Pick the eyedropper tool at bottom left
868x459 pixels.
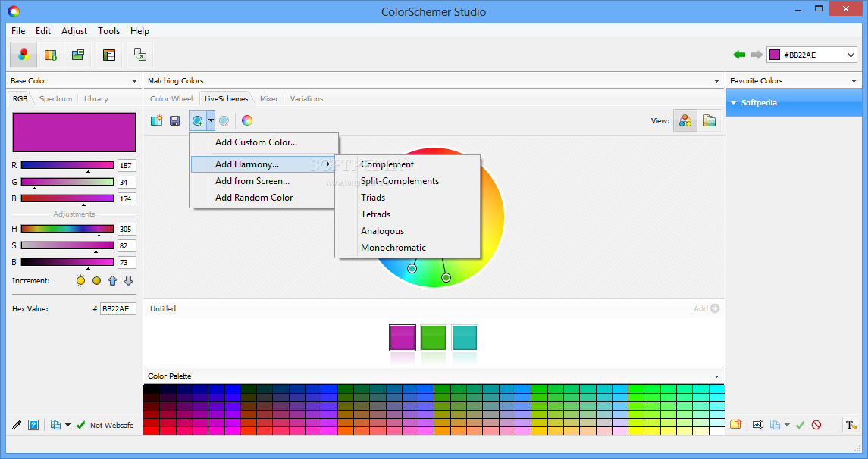click(x=17, y=425)
